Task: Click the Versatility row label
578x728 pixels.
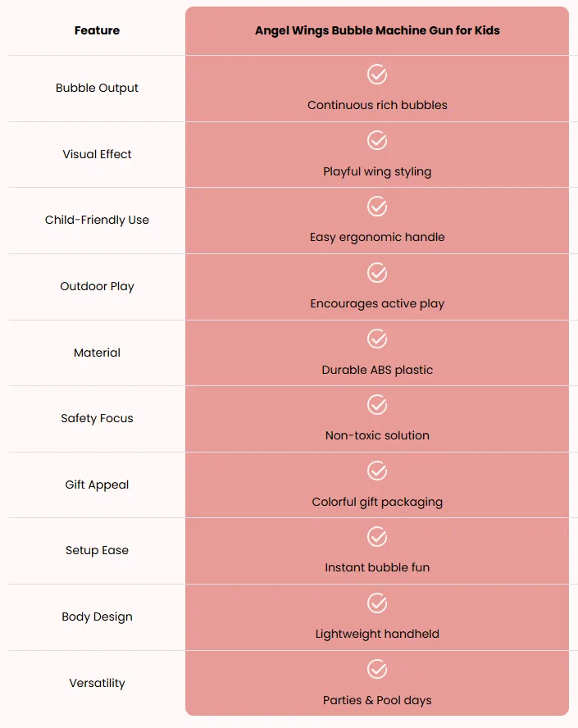Action: [x=97, y=683]
